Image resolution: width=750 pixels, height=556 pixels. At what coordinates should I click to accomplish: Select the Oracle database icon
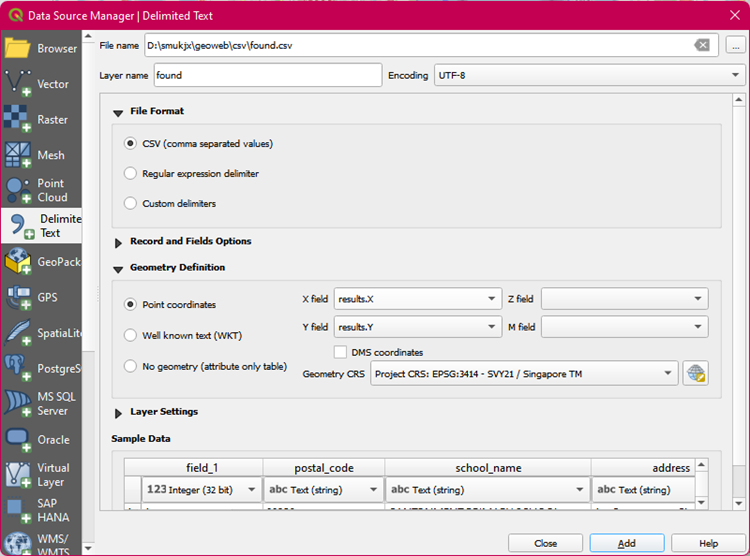[18, 439]
